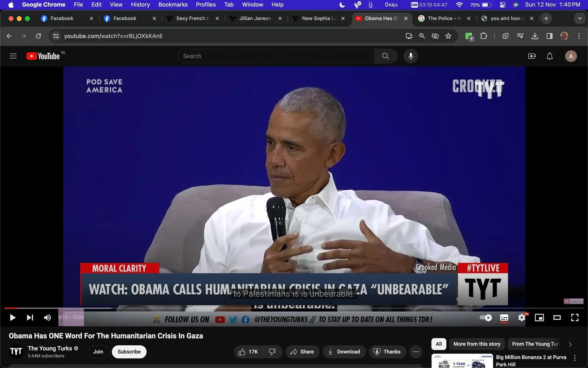Open Chrome three-dot menu
The height and width of the screenshot is (368, 588).
tap(579, 36)
